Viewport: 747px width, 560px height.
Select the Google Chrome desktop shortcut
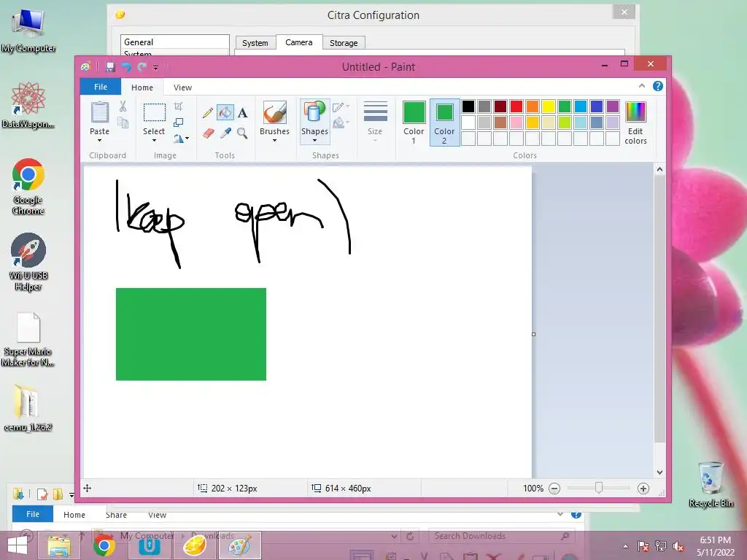[x=28, y=187]
